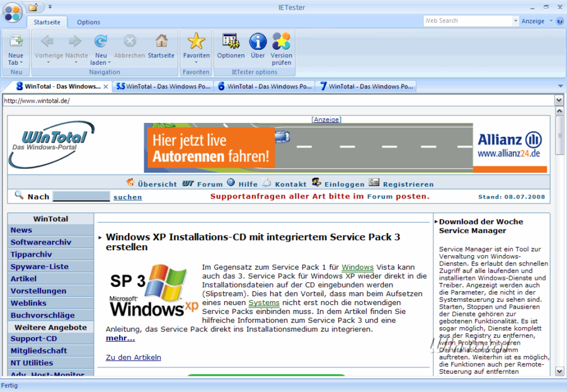Expand the Neu laden dropdown arrow
Image resolution: width=567 pixels, height=392 pixels.
click(109, 62)
